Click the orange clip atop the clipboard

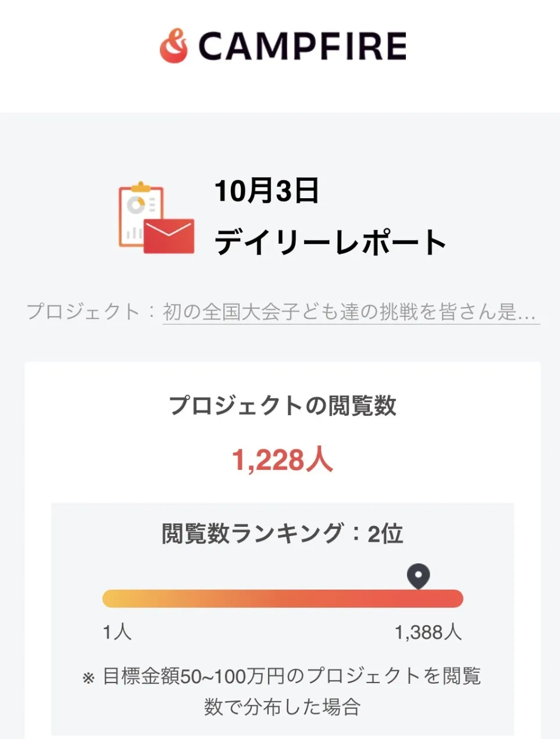pos(141,187)
